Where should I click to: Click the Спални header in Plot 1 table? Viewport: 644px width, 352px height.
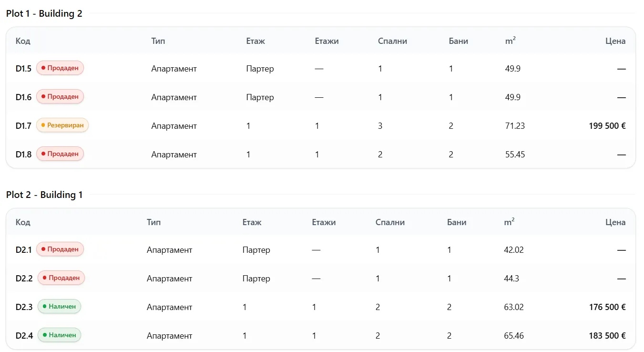tap(392, 41)
